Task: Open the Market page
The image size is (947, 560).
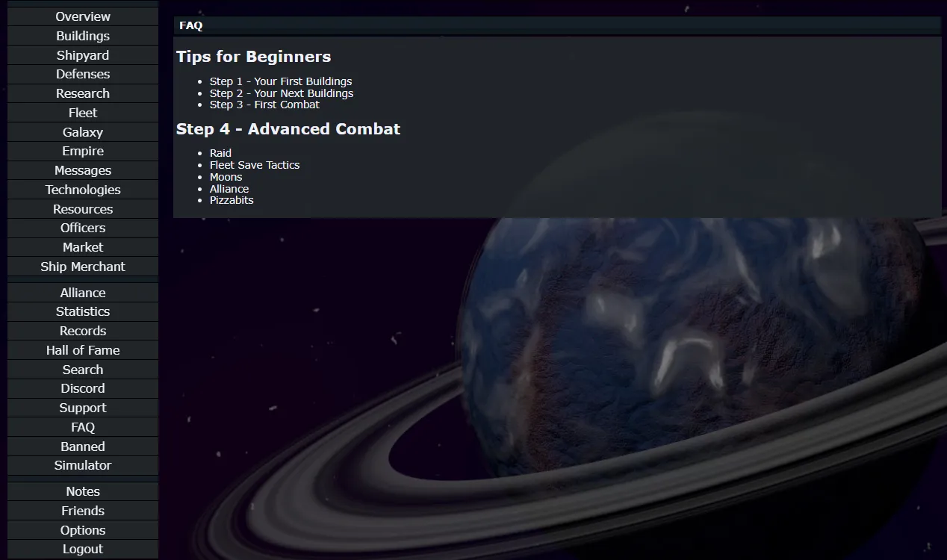Action: 83,247
